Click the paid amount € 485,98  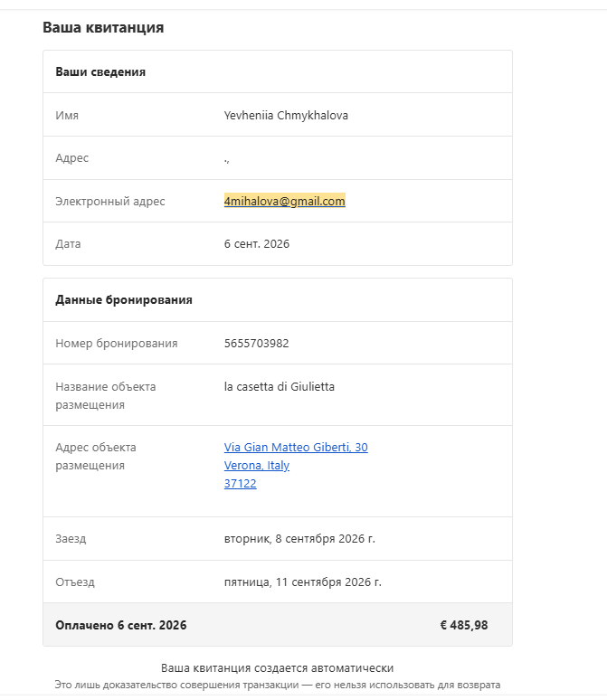coord(464,625)
